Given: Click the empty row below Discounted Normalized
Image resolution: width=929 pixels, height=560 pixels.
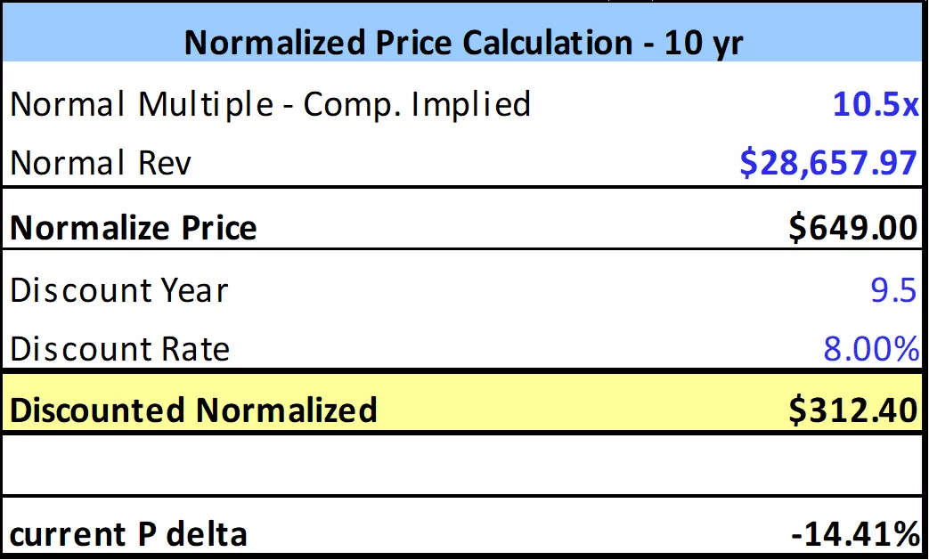Looking at the screenshot, I should [463, 465].
